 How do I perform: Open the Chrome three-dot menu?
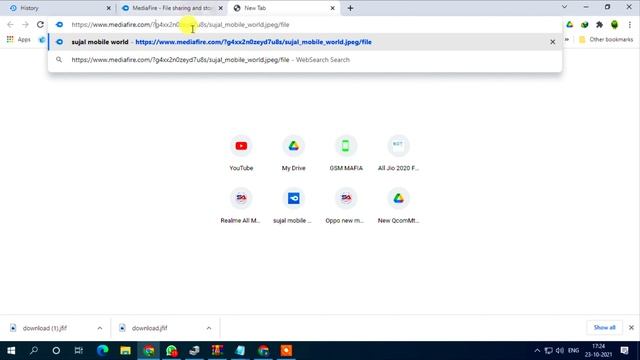tap(630, 24)
